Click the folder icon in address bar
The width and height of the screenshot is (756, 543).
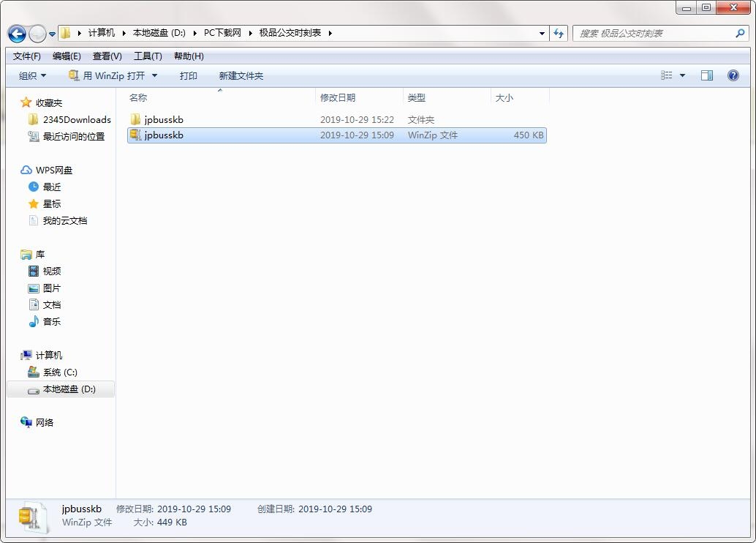click(66, 33)
